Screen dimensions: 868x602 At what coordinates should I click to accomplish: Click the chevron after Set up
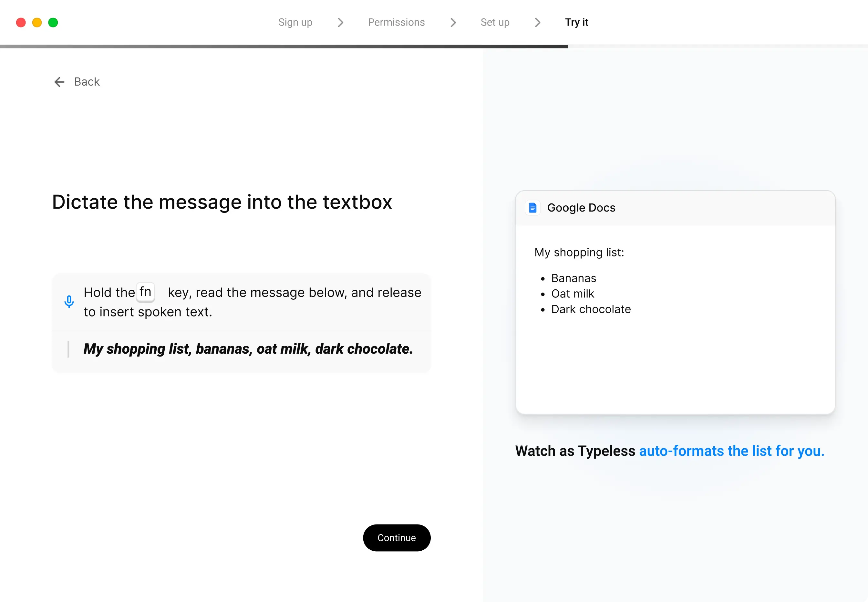pos(537,23)
